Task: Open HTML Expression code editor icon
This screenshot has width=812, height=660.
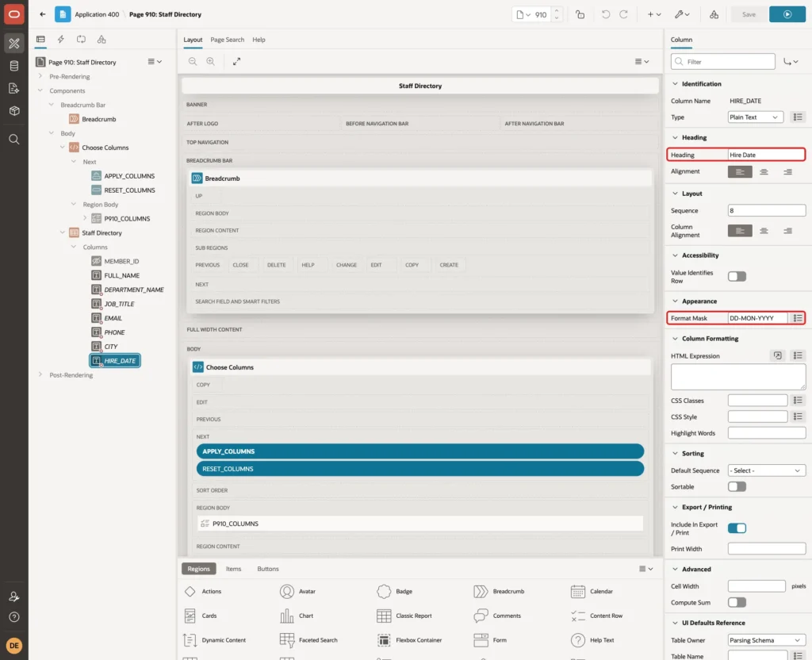Action: 777,355
